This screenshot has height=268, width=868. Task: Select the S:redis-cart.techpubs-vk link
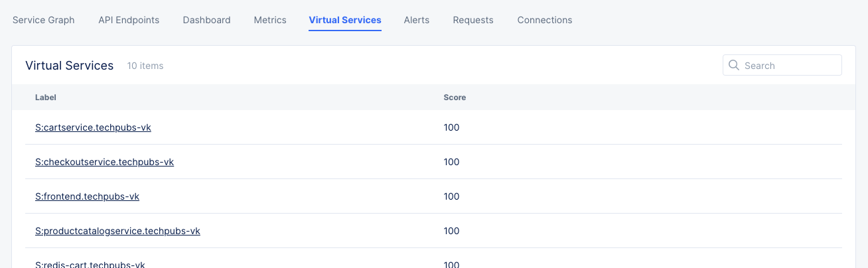90,264
